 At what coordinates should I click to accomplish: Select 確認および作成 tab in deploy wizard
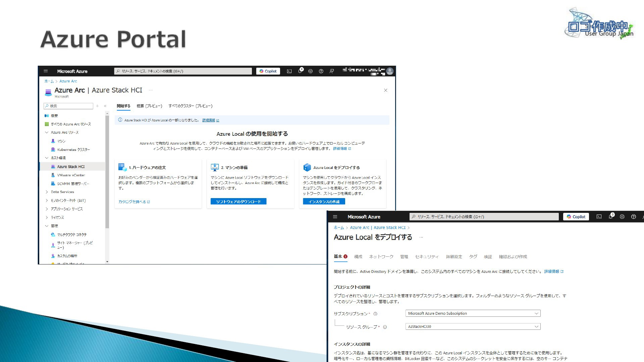pos(513,257)
